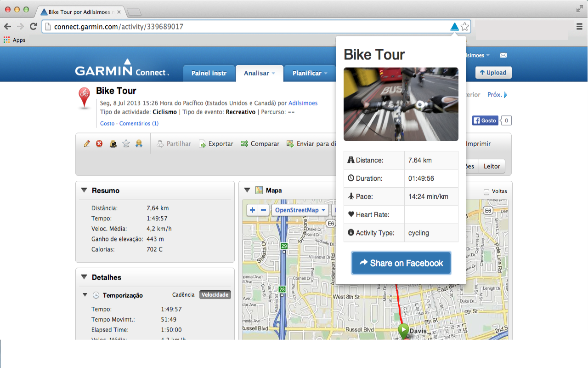Collapse the Detalhes panel

click(x=84, y=277)
